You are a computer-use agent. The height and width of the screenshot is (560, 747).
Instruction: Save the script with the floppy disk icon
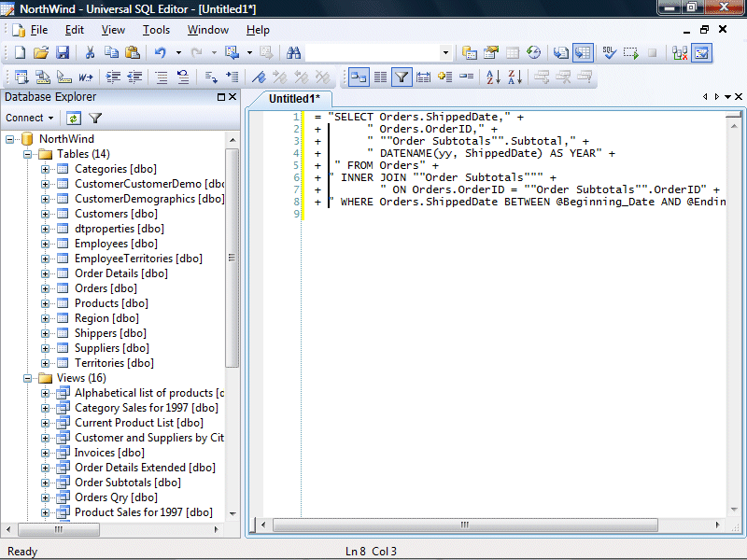pos(63,52)
